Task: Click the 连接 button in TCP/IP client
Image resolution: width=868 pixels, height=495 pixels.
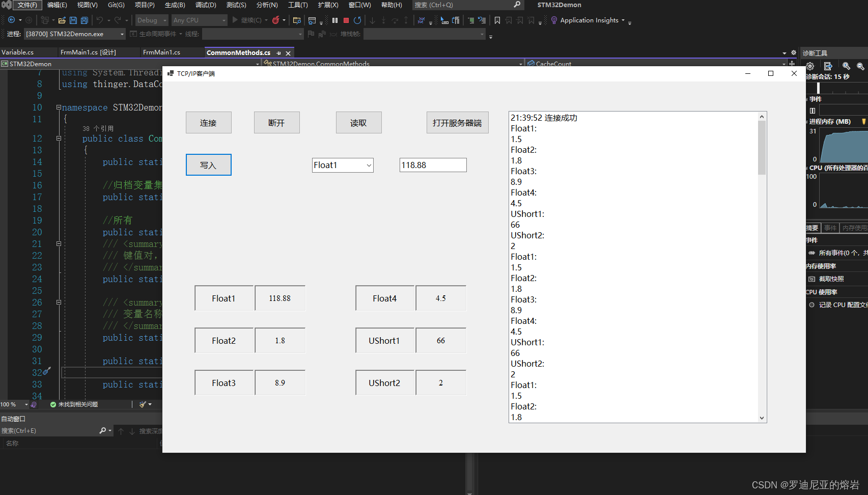Action: (209, 123)
